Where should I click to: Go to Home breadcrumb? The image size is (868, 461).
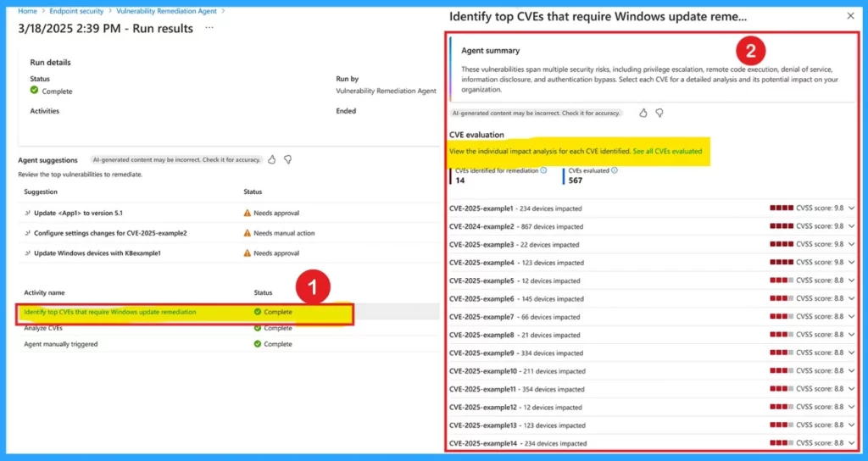pos(27,11)
